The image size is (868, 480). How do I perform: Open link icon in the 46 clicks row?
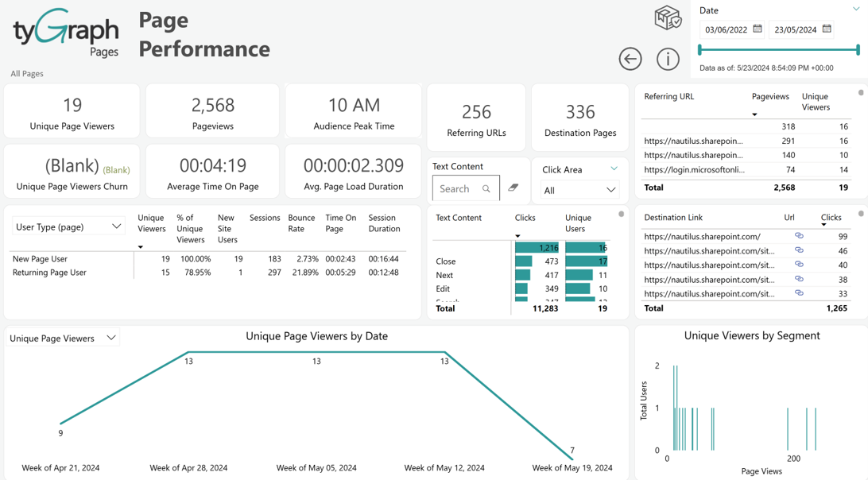[799, 250]
